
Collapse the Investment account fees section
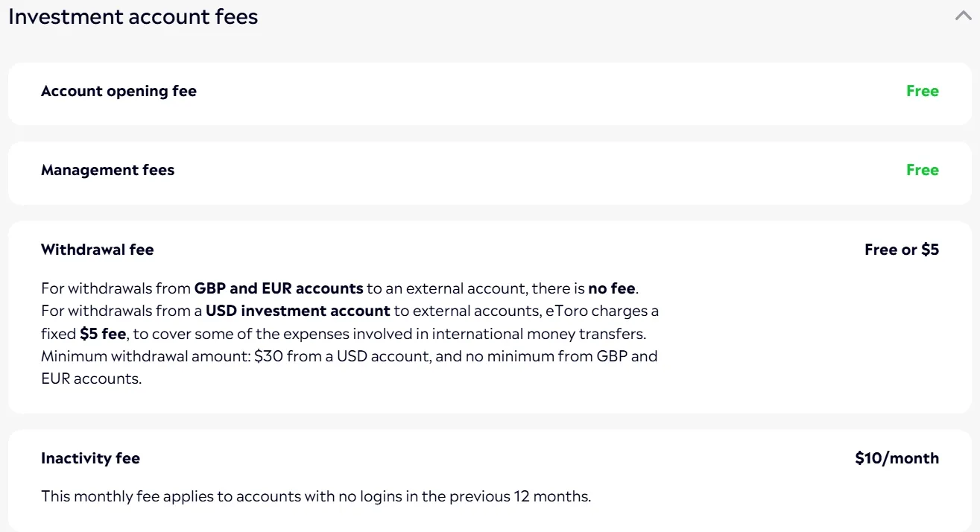[963, 16]
